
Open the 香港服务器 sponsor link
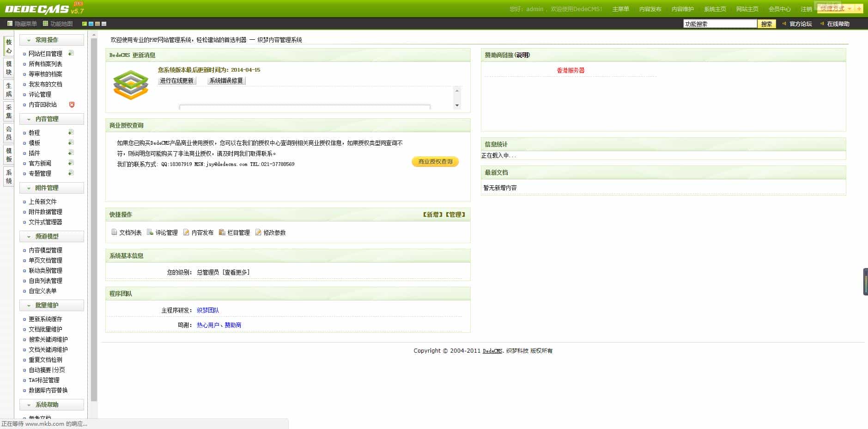point(571,70)
